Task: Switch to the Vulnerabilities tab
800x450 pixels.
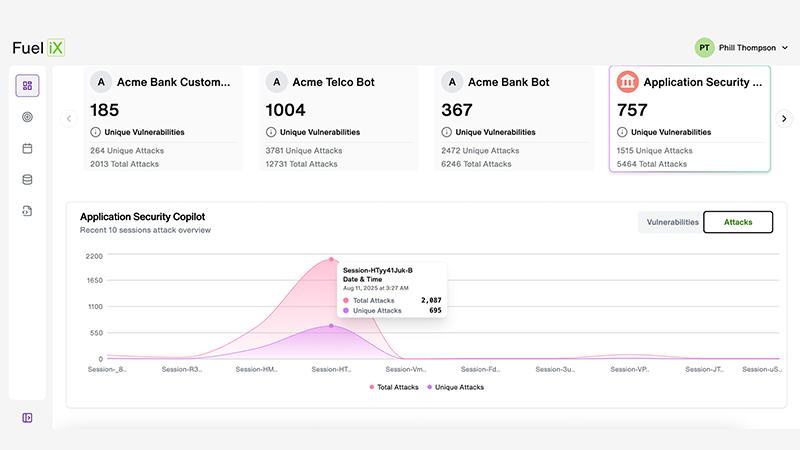Action: [672, 222]
